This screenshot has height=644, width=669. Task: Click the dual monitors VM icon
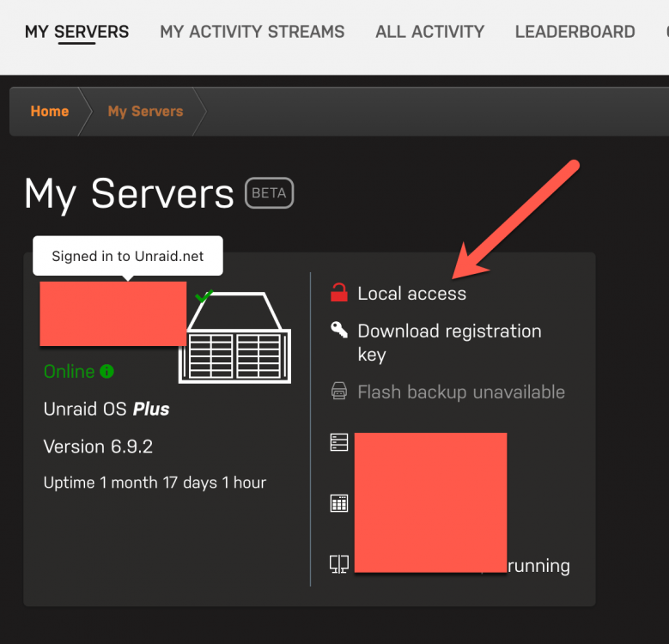click(339, 564)
